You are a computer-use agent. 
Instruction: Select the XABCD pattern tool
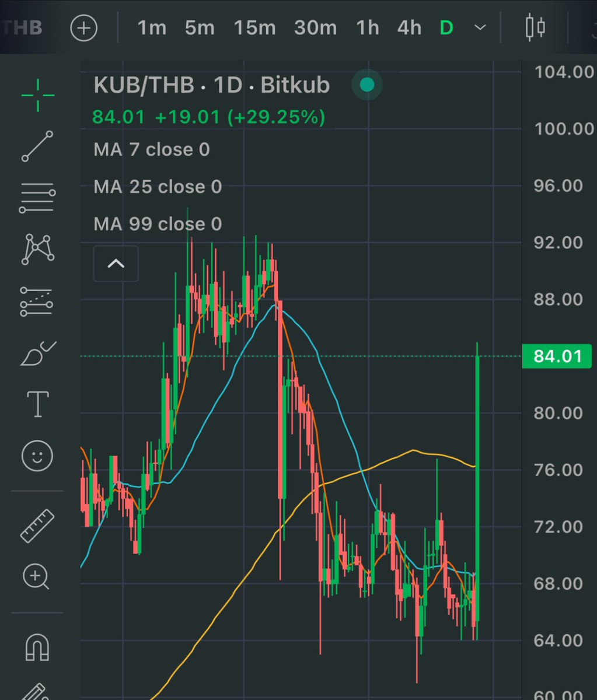(x=38, y=249)
